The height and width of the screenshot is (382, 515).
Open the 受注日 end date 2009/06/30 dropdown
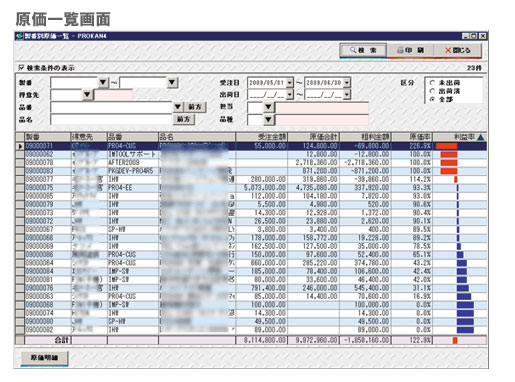347,82
